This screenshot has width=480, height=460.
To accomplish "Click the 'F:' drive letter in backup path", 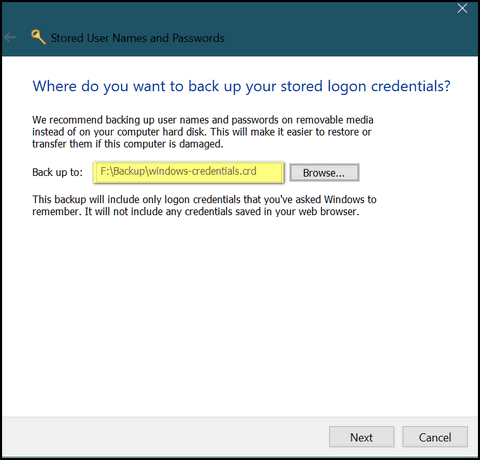I will coord(105,171).
